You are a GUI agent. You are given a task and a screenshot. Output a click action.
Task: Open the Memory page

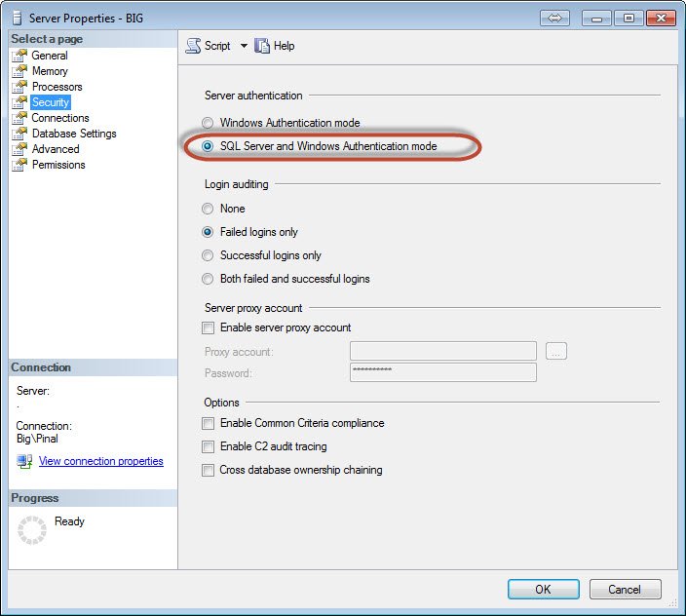[50, 71]
